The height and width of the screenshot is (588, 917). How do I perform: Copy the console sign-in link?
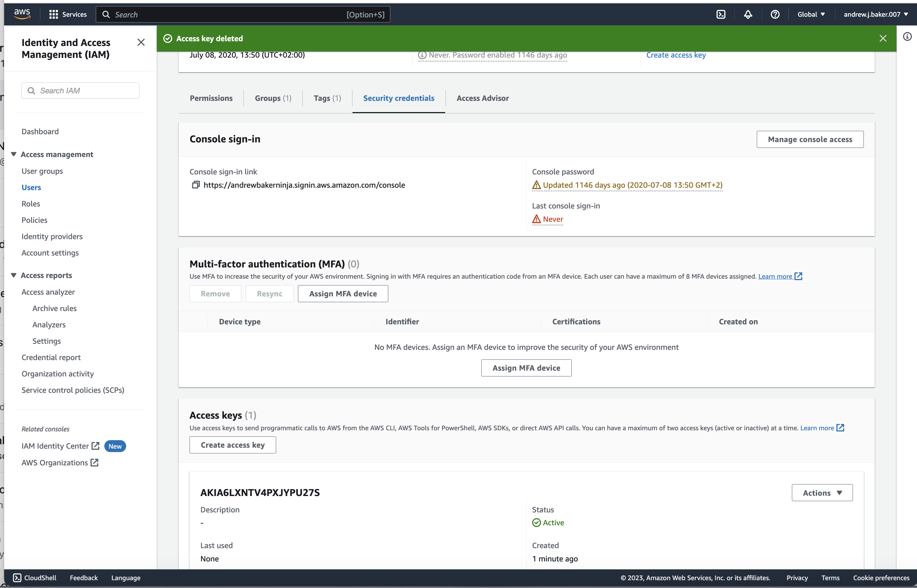[x=195, y=185]
